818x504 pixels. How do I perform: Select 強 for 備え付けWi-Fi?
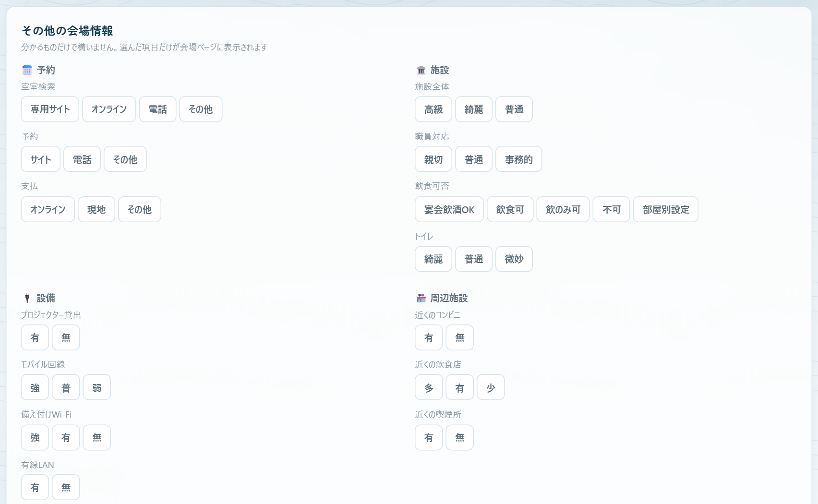click(35, 437)
